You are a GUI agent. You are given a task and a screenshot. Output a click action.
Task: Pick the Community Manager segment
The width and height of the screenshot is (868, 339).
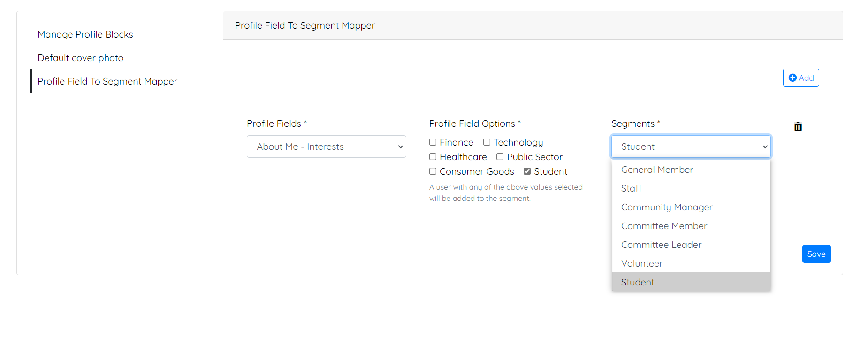click(691, 207)
